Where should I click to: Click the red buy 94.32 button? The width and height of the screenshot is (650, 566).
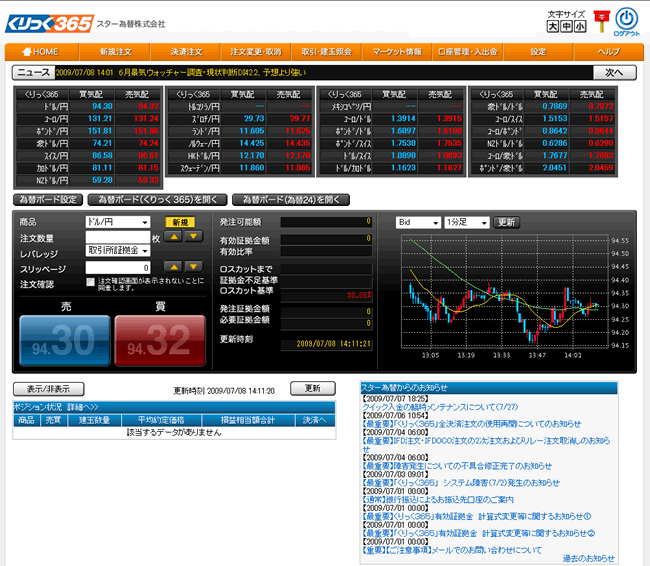pyautogui.click(x=160, y=341)
